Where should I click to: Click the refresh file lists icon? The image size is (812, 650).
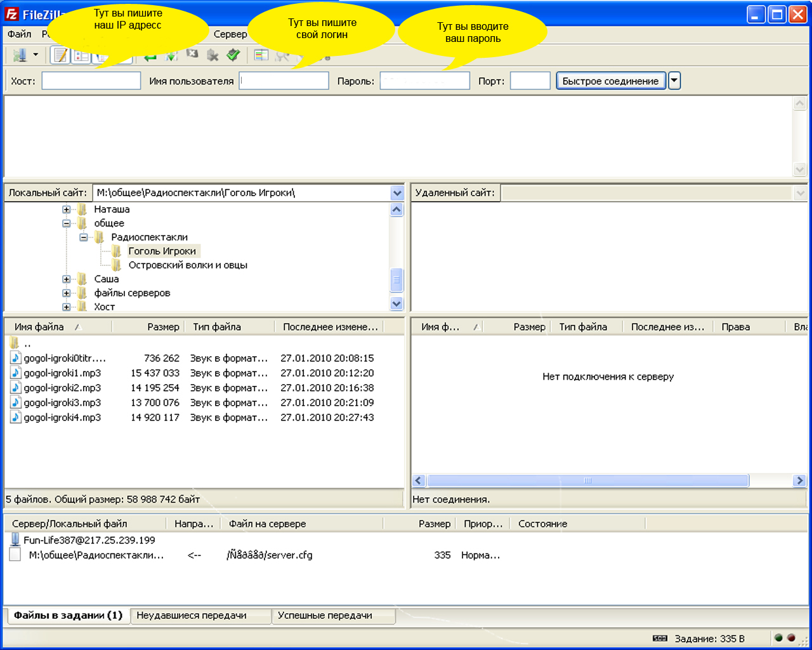point(150,56)
